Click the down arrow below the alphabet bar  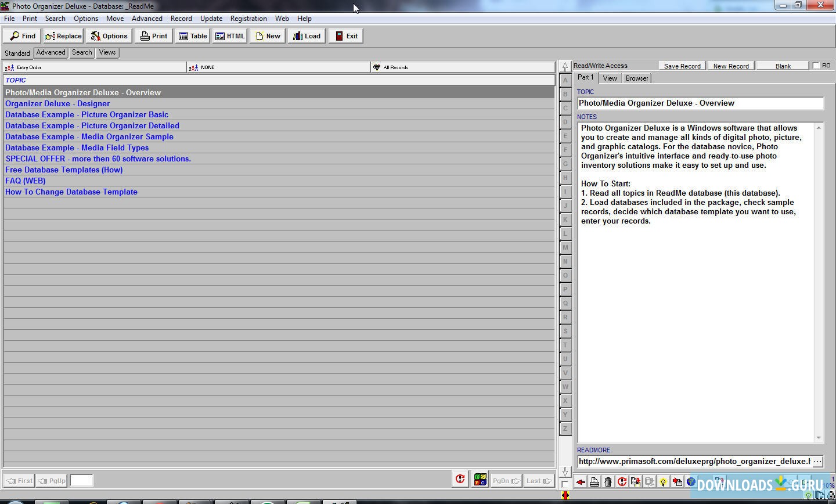pos(565,472)
